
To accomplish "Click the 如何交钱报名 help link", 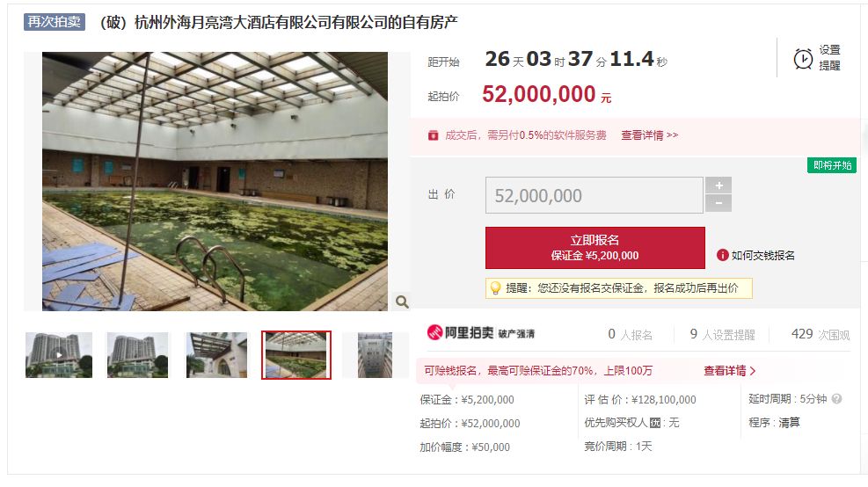I will click(762, 255).
